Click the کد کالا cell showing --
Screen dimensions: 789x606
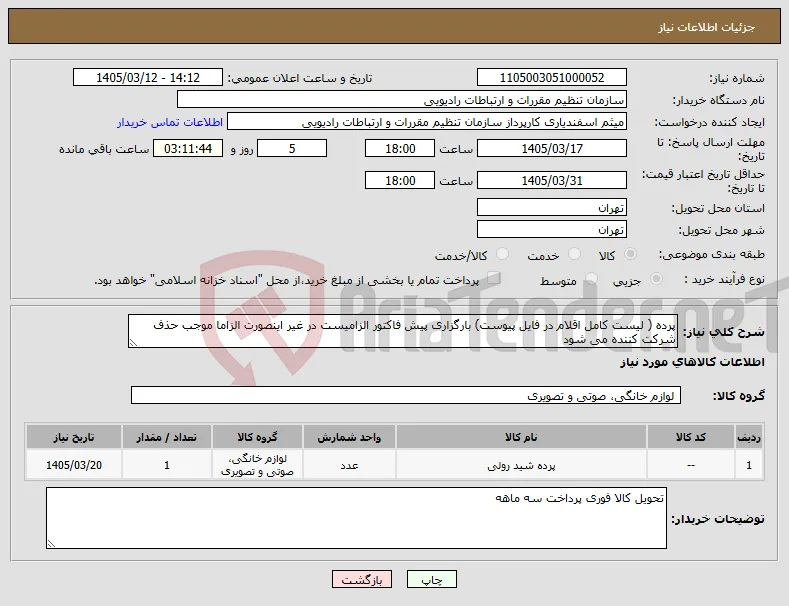690,465
